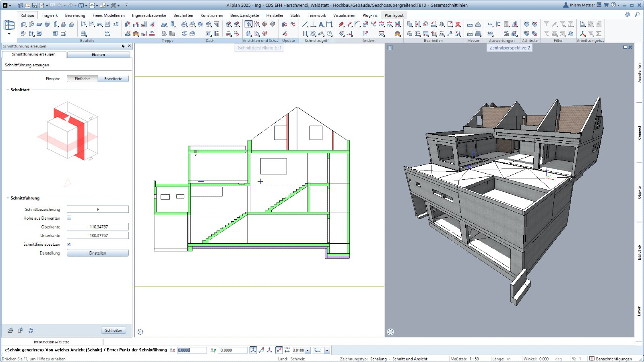Click the large building role icon at ribbon left

(9, 25)
